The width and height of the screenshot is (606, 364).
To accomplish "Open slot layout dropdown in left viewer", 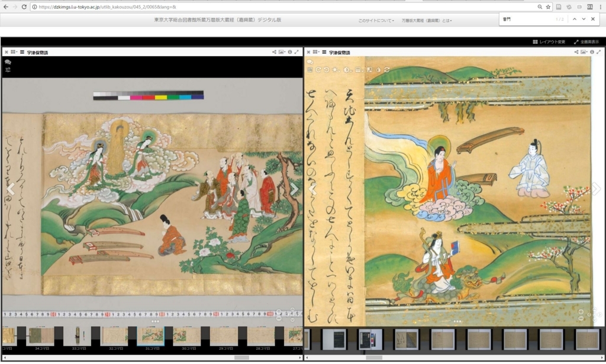I will click(14, 52).
